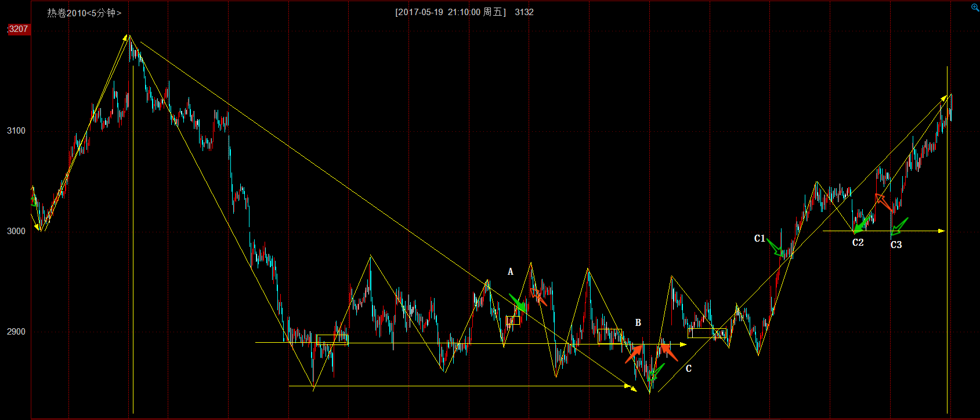Click the timestamp 2017-05-19 21:10:00 周五
This screenshot has height=420, width=980.
pyautogui.click(x=451, y=12)
